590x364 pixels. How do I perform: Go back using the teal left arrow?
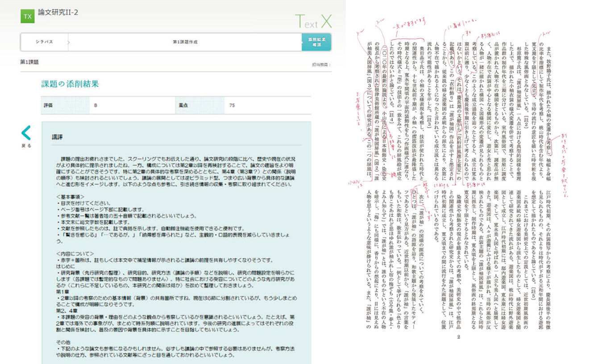point(26,133)
